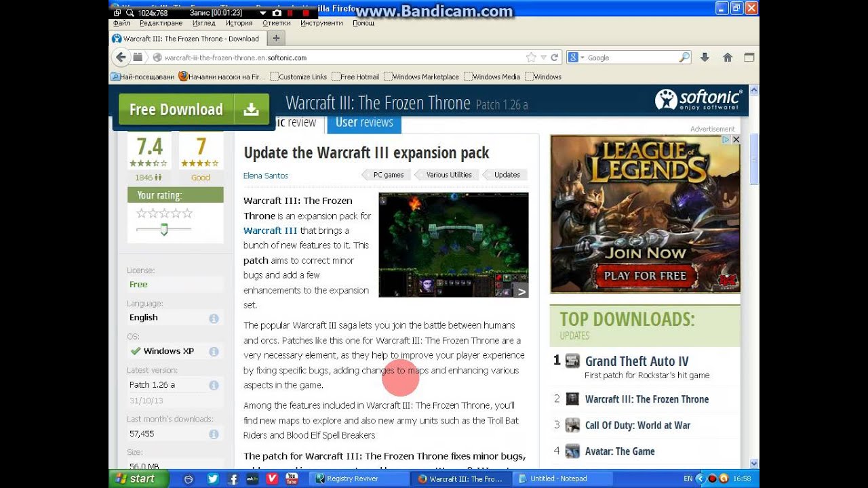The width and height of the screenshot is (868, 488).
Task: Switch to Registry Reviver in the taskbar
Action: [359, 479]
